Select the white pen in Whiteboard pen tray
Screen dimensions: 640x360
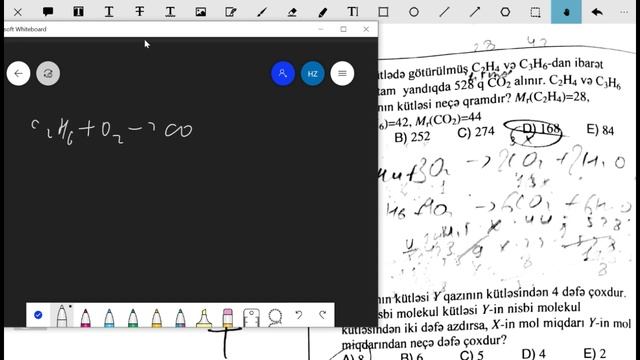click(62, 316)
